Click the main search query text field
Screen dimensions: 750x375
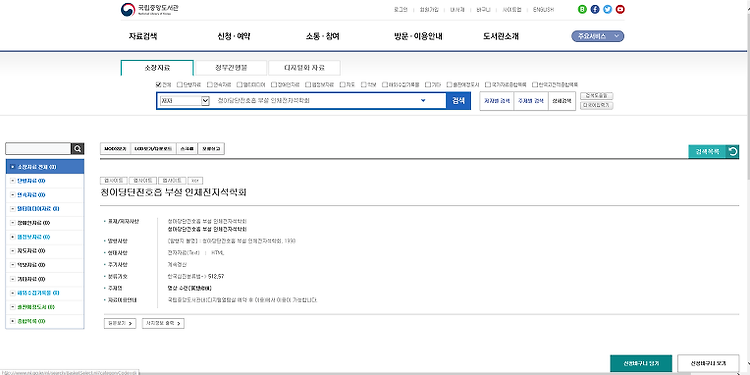tap(316, 101)
